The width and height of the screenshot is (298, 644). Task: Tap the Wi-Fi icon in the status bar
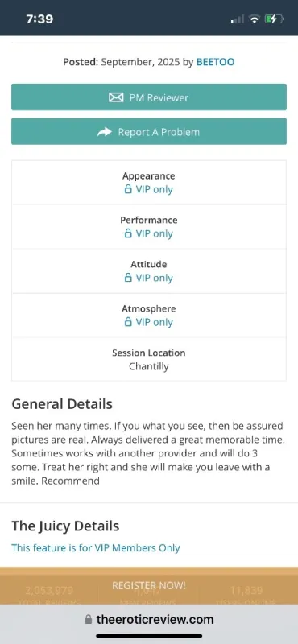tap(255, 19)
